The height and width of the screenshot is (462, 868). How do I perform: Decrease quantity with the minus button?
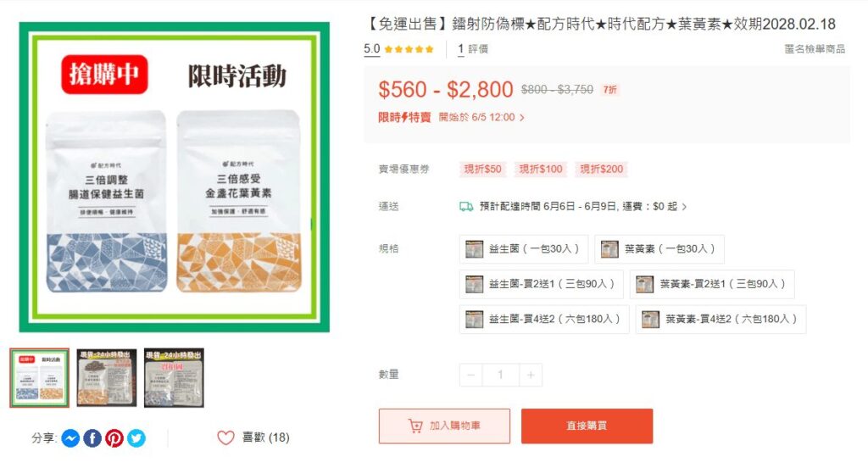point(470,376)
